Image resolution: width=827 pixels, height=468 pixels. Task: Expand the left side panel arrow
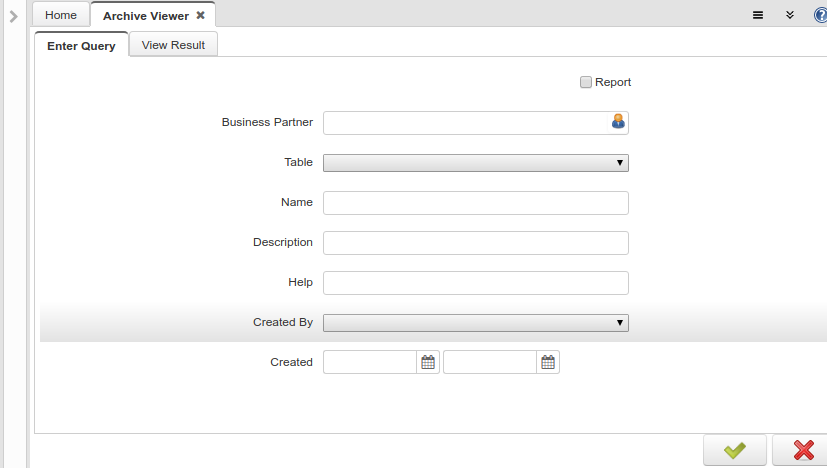coord(14,17)
